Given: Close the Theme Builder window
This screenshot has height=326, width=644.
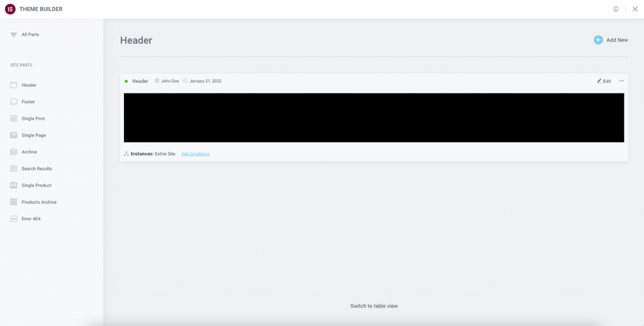Looking at the screenshot, I should pyautogui.click(x=635, y=9).
